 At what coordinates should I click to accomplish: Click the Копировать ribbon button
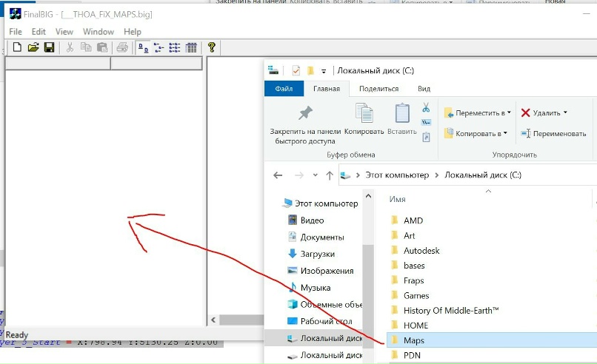(364, 119)
